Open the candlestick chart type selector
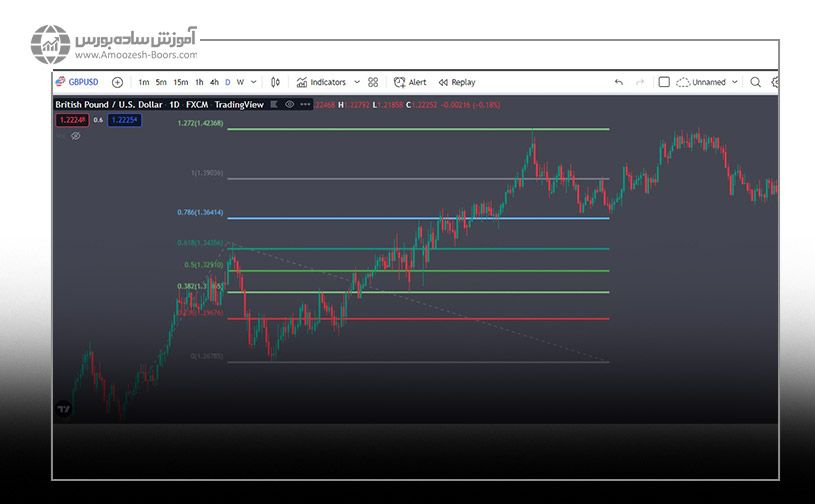 click(276, 82)
